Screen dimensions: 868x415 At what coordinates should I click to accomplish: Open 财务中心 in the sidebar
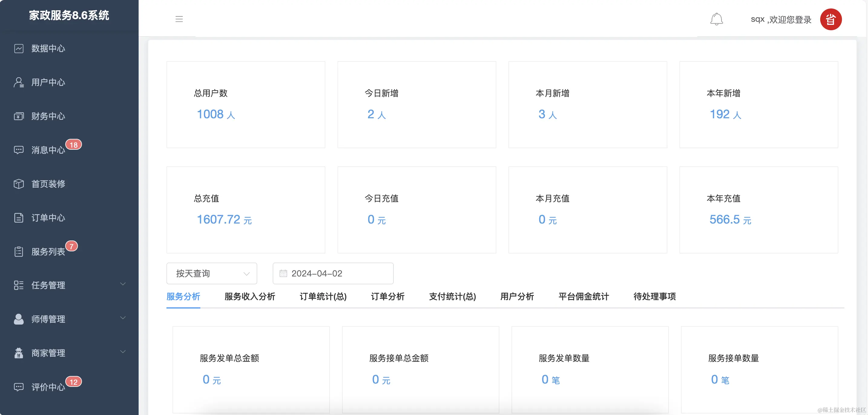48,116
